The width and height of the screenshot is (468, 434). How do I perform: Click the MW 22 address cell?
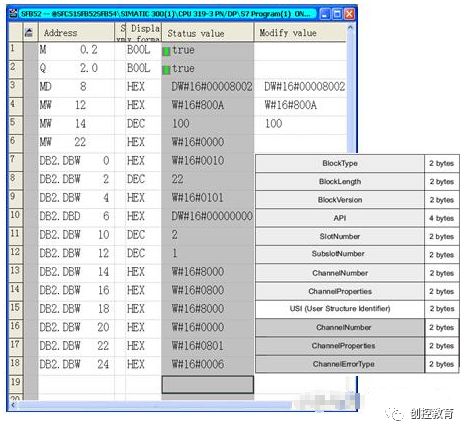click(x=76, y=143)
